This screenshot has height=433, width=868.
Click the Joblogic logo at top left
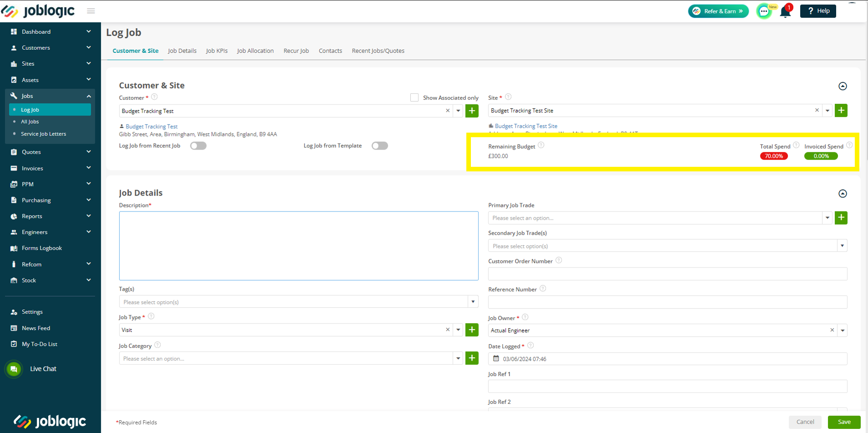coord(38,10)
